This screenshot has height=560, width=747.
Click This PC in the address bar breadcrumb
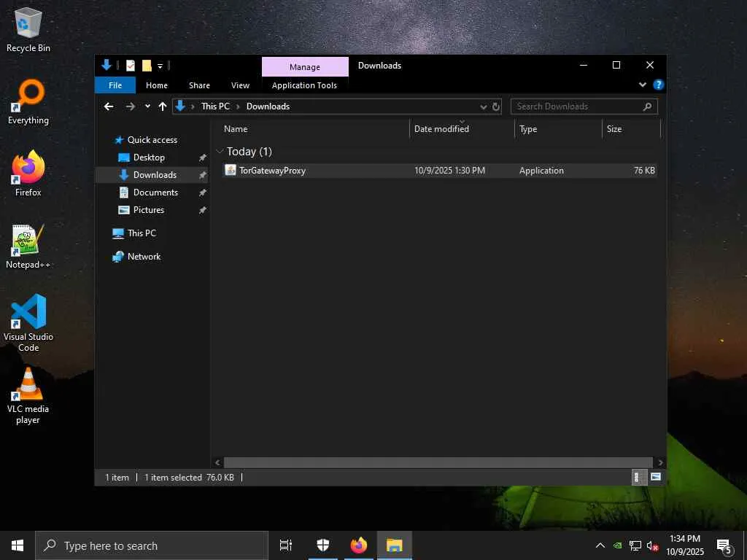pyautogui.click(x=215, y=106)
